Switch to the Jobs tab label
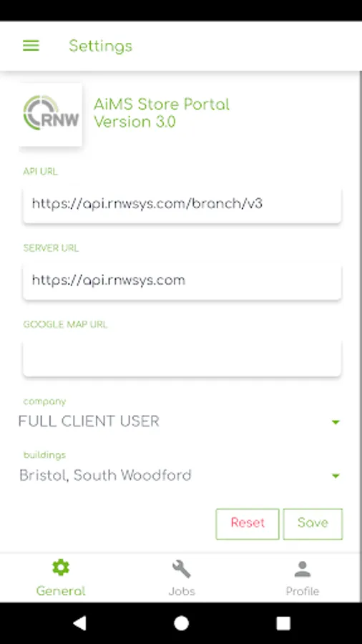362x644 pixels. (x=182, y=592)
